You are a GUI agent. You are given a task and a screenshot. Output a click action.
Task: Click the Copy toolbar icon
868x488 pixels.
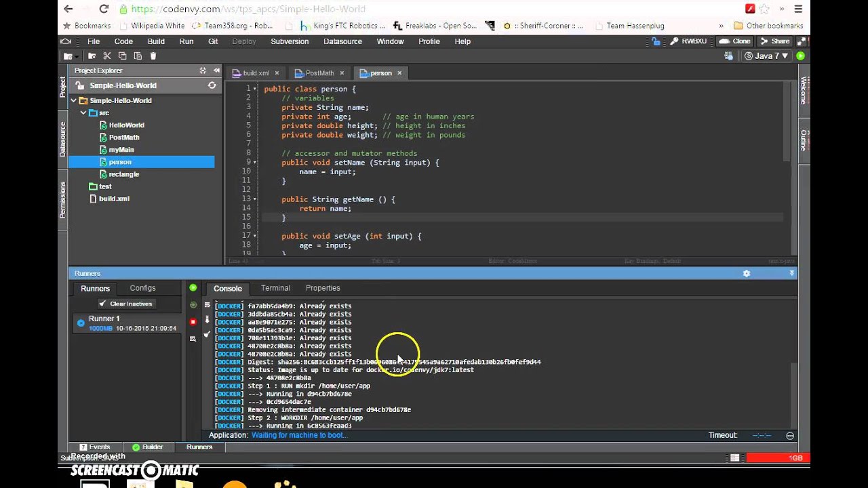123,56
